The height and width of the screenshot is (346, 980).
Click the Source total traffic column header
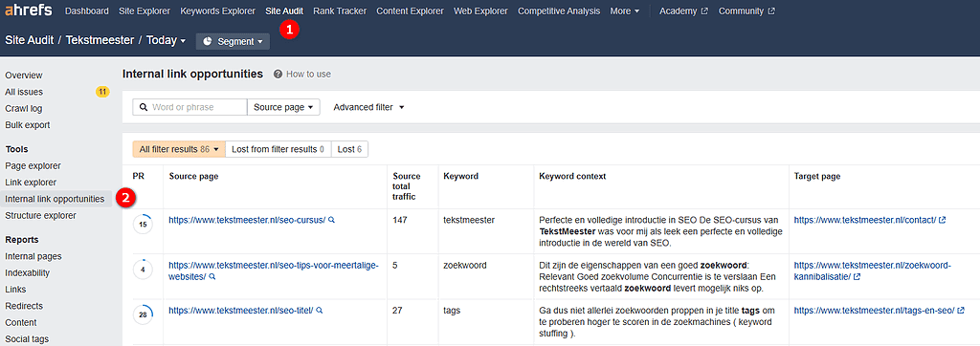(x=407, y=186)
